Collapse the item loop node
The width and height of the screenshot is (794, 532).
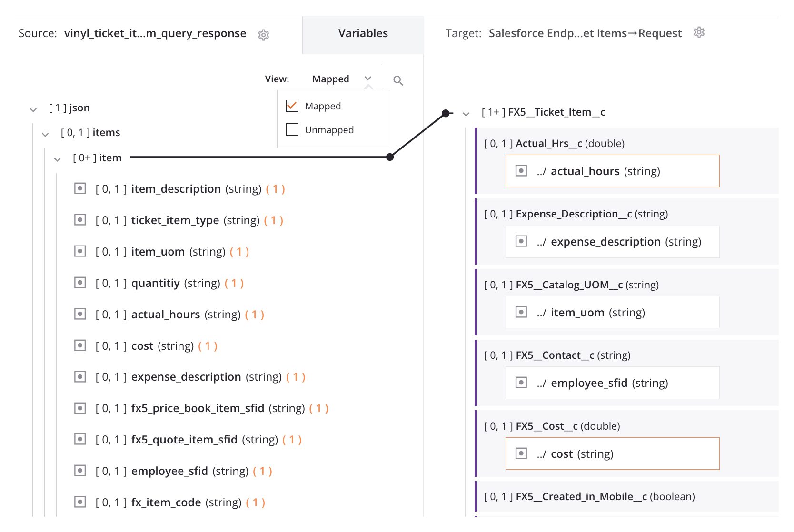pyautogui.click(x=57, y=159)
